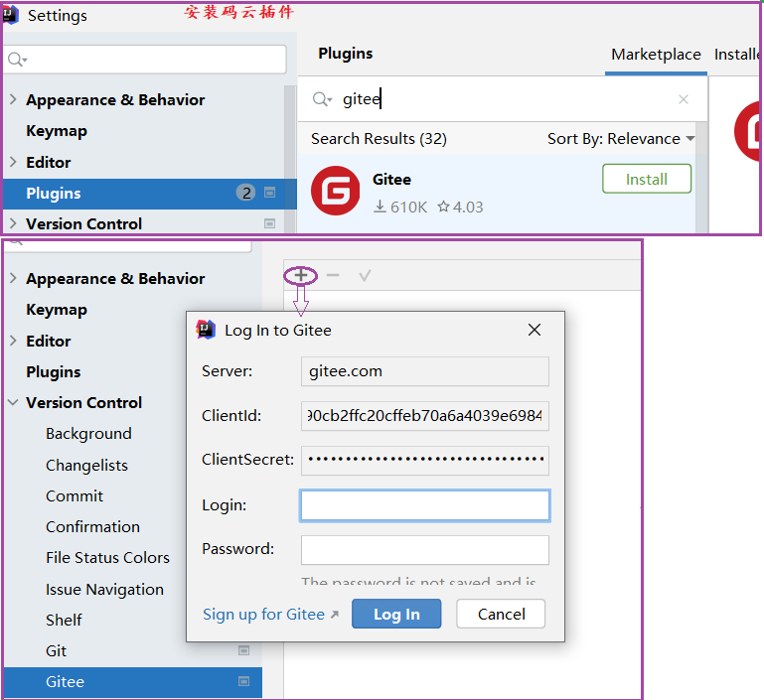The height and width of the screenshot is (700, 764).
Task: Close the Log In to Gitee dialog
Action: [x=535, y=330]
